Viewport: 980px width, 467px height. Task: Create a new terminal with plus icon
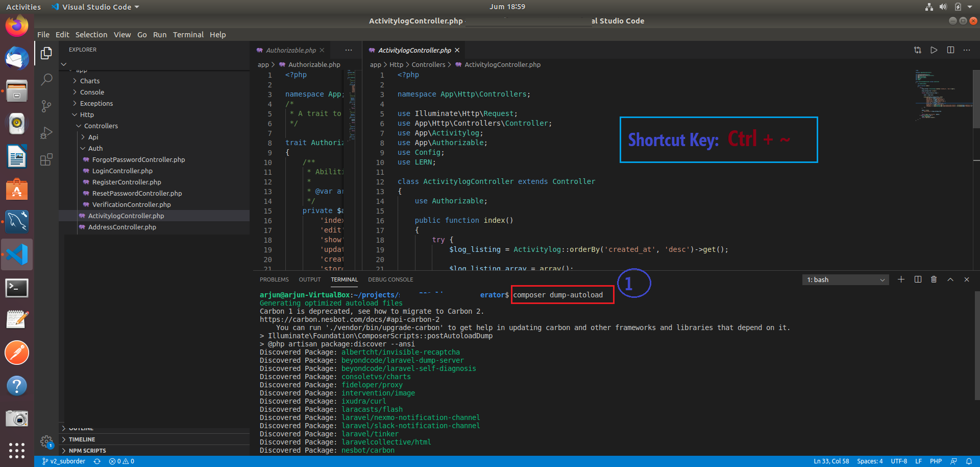[x=901, y=279]
